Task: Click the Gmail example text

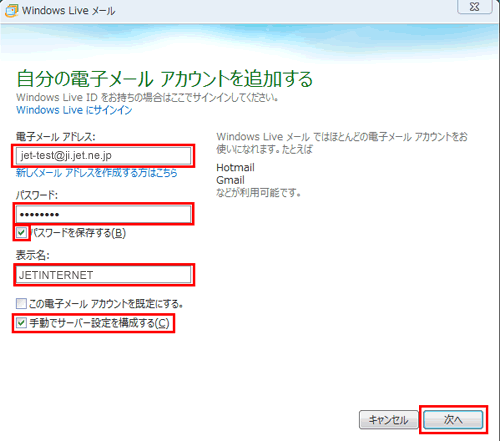Action: click(230, 180)
